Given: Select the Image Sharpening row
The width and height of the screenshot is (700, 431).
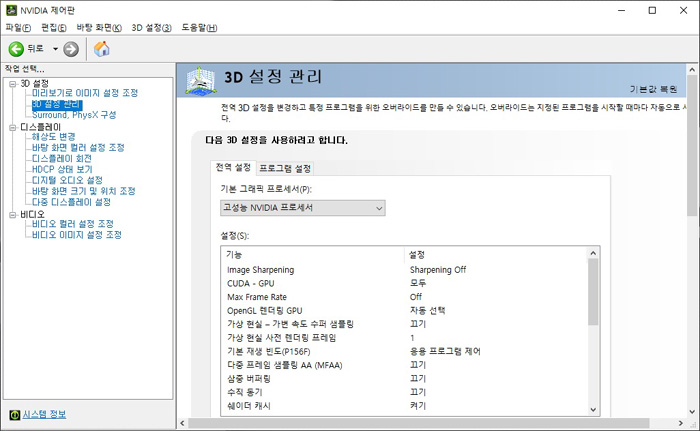Looking at the screenshot, I should pos(405,270).
